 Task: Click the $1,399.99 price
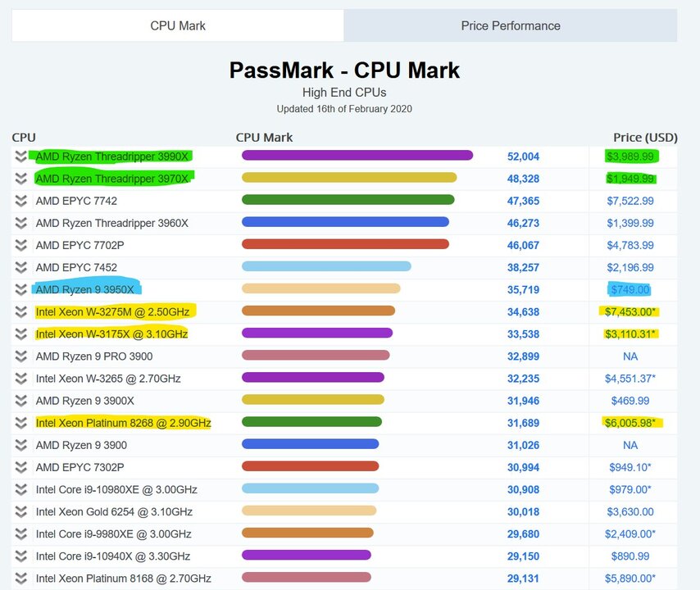[630, 223]
